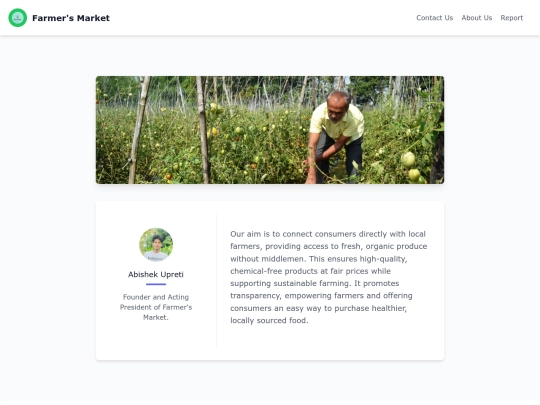Open the Report link in the navbar
The image size is (540, 405).
coord(511,18)
